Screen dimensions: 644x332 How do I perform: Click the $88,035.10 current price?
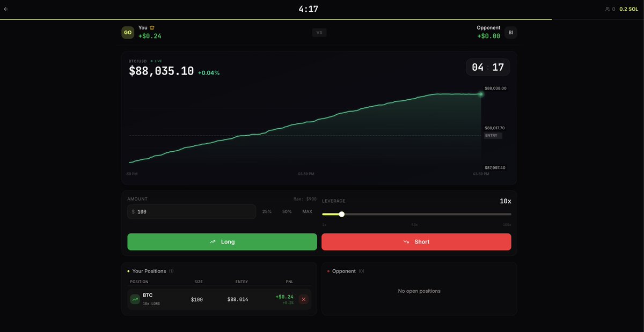[x=161, y=71]
